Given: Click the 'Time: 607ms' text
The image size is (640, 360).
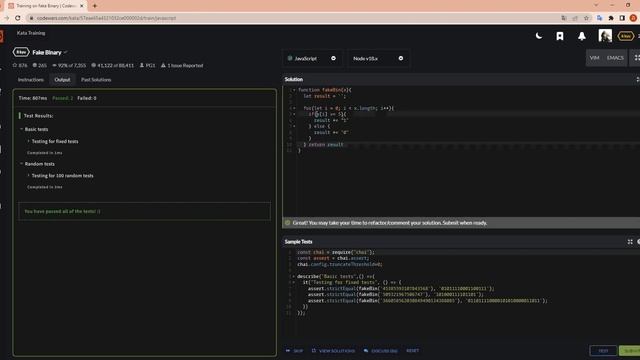Looking at the screenshot, I should point(33,98).
